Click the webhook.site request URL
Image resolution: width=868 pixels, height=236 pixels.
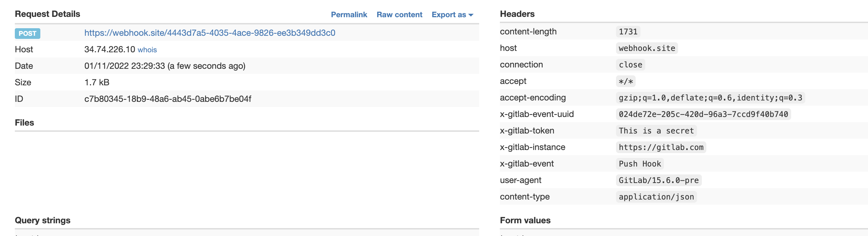(210, 33)
